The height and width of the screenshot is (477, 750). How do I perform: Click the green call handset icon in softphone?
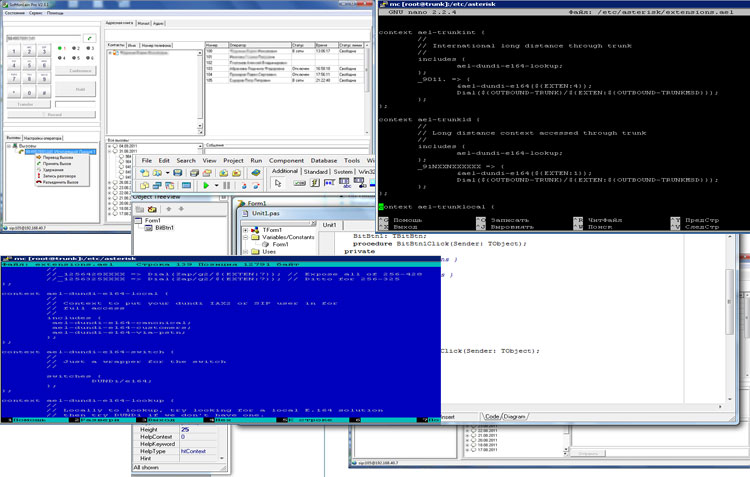point(90,38)
